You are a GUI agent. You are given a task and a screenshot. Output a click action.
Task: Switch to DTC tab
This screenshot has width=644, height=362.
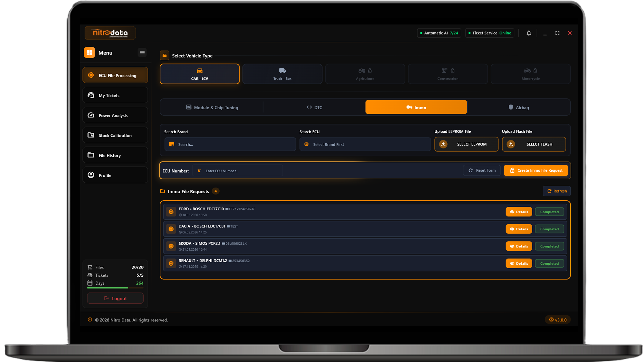click(314, 107)
